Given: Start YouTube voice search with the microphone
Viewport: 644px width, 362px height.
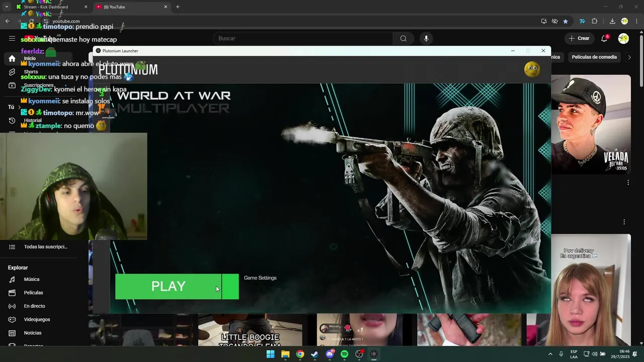Looking at the screenshot, I should coord(426,38).
